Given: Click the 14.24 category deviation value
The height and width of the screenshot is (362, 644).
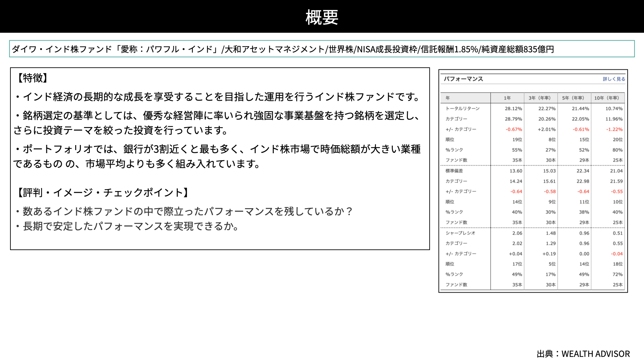Looking at the screenshot, I should point(516,181).
